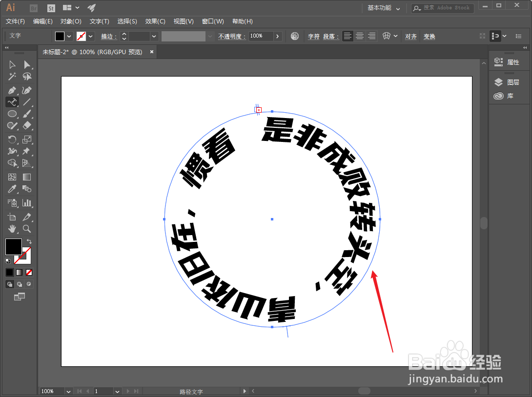
Task: Select the Blend tool
Action: coord(27,189)
